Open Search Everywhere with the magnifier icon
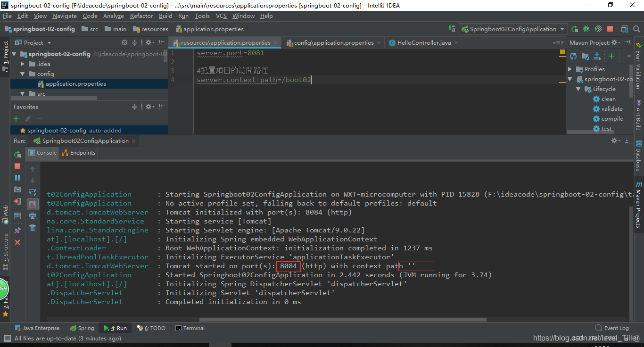 pyautogui.click(x=636, y=29)
